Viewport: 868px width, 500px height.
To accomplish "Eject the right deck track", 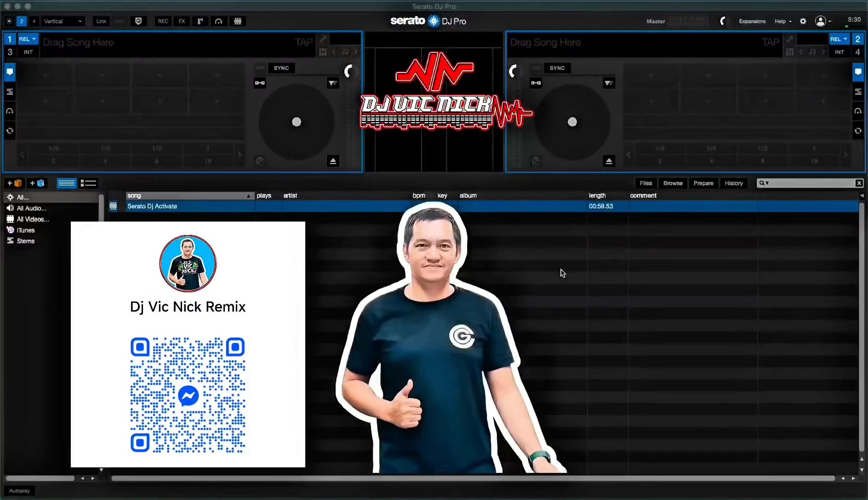I will point(609,161).
